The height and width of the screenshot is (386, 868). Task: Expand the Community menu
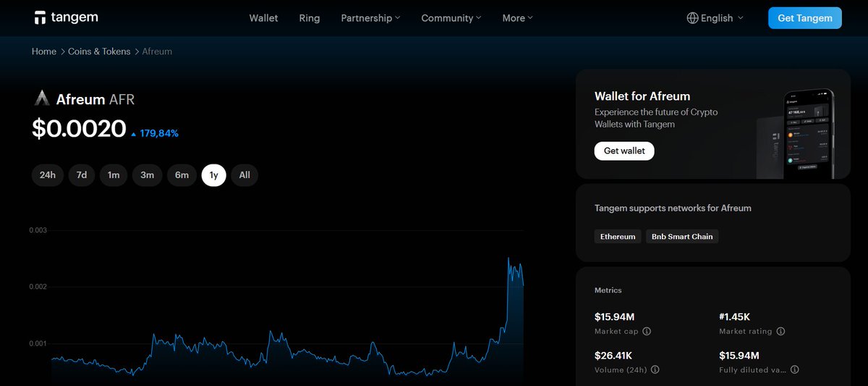tap(451, 18)
